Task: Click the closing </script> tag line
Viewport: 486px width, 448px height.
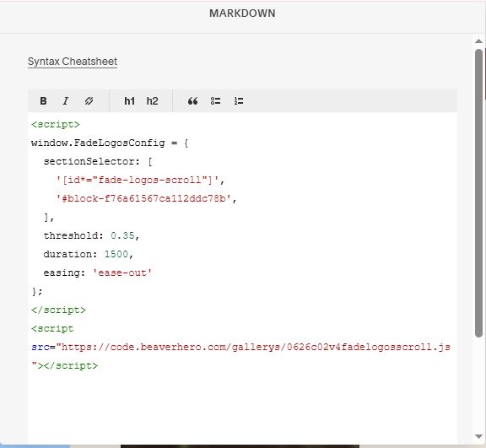Action: (x=58, y=310)
